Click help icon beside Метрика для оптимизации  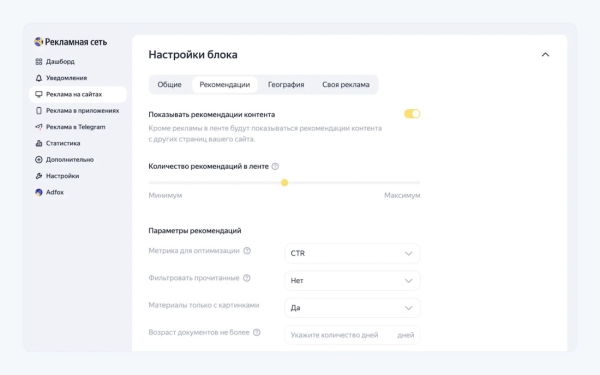[x=247, y=251]
